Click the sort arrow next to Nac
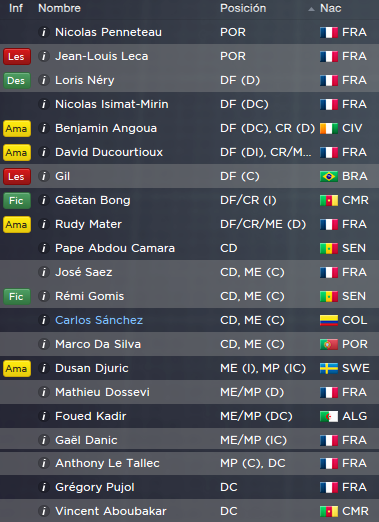Screen dimensions: 379x522 311,9
